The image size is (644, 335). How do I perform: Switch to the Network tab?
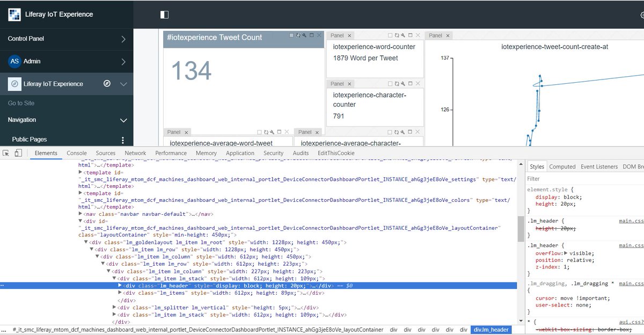click(135, 153)
